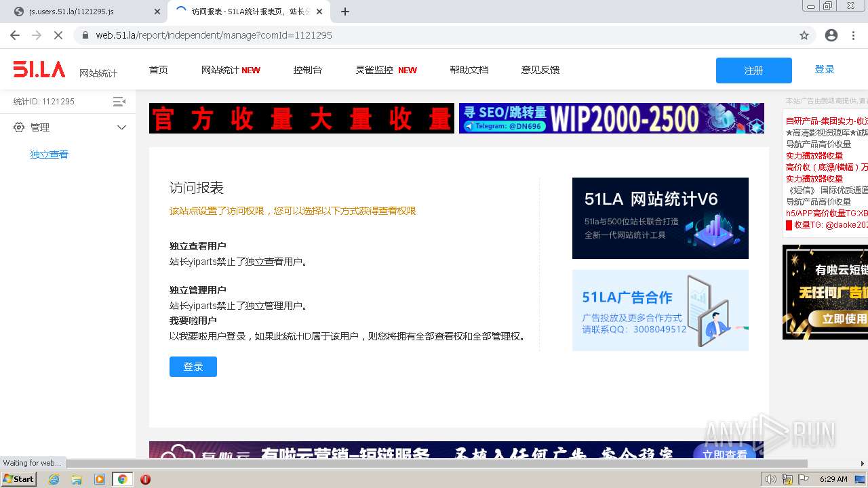Image resolution: width=868 pixels, height=488 pixels.
Task: Click the 管理 gear icon in sidebar
Action: point(19,127)
